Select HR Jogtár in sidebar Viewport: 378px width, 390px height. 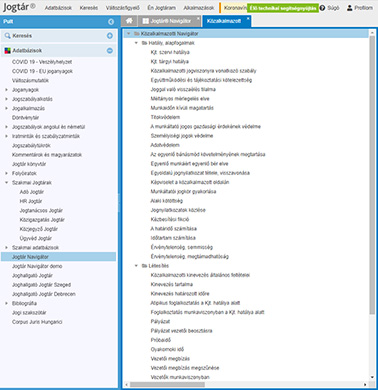pyautogui.click(x=31, y=201)
